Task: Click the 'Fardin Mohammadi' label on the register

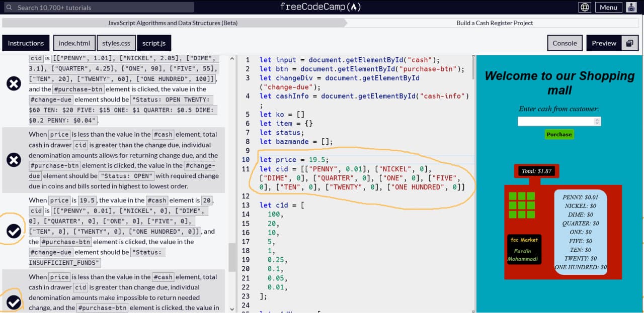Action: [523, 255]
